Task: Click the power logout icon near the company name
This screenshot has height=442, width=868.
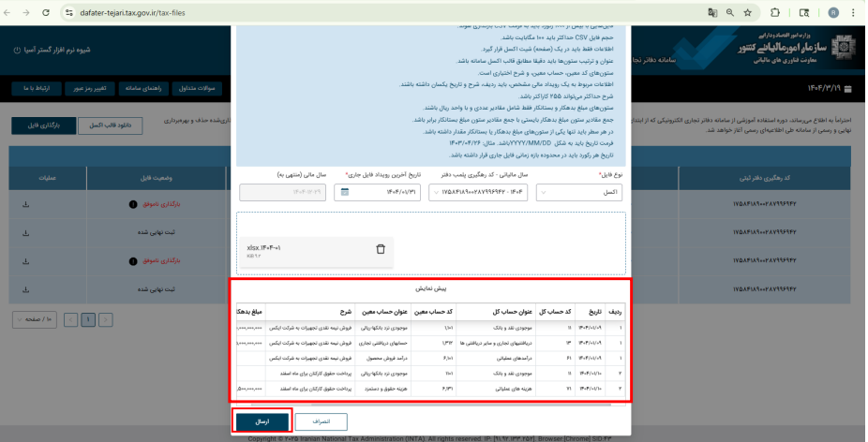Action: coord(17,50)
